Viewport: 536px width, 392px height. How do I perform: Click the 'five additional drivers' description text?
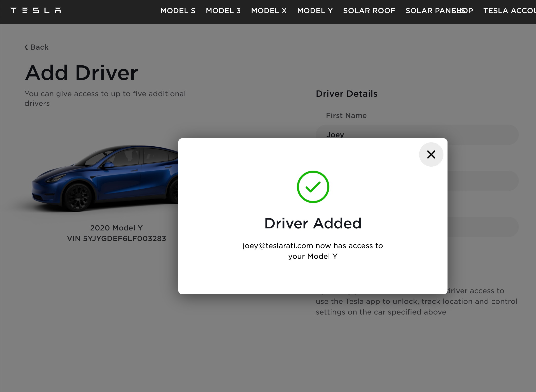[105, 99]
